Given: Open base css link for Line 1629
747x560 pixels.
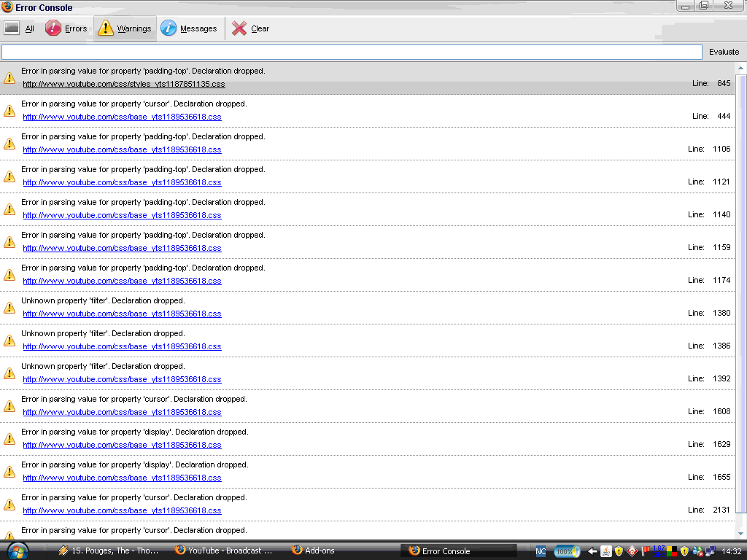Looking at the screenshot, I should 122,445.
